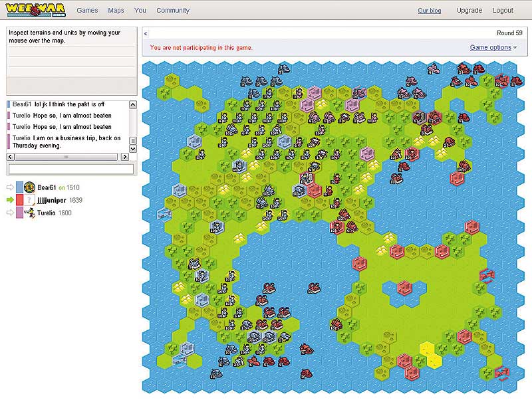Click Bear61's round avatar icon
This screenshot has width=532, height=402.
coord(29,187)
